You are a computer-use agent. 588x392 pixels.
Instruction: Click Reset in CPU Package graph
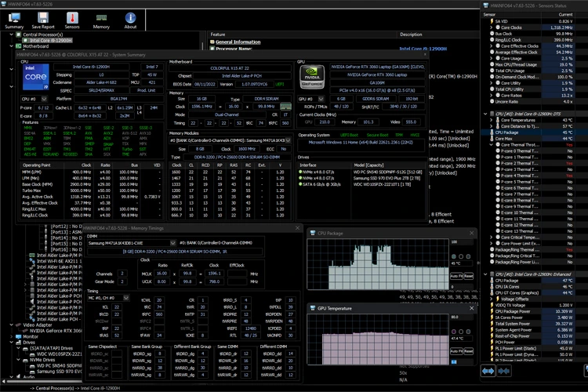[x=468, y=276]
